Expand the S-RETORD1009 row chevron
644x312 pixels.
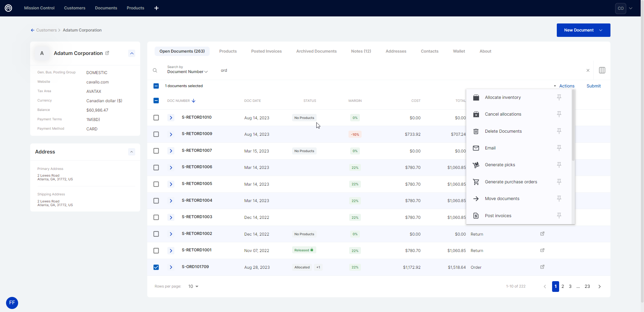[171, 134]
